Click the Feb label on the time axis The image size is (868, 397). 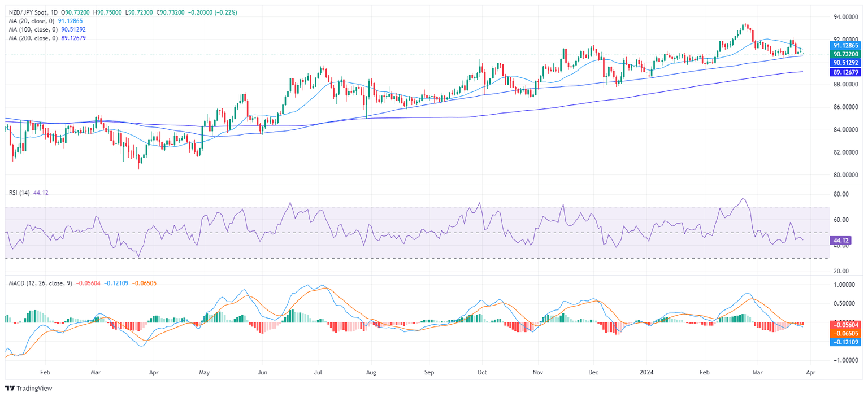pyautogui.click(x=45, y=373)
